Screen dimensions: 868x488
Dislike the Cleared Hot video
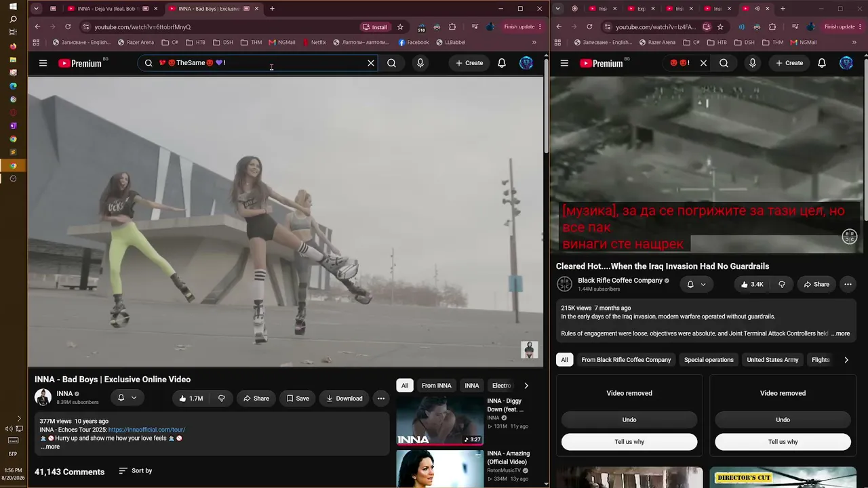pos(782,285)
